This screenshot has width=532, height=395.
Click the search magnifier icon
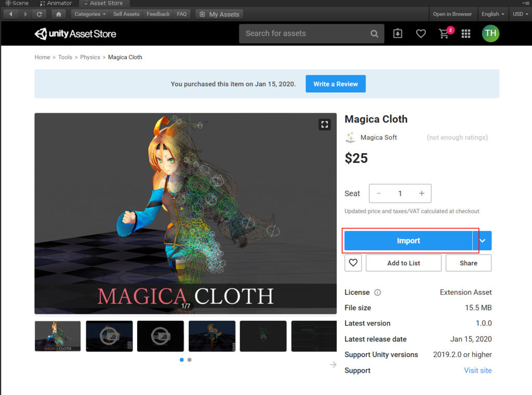[x=375, y=33]
